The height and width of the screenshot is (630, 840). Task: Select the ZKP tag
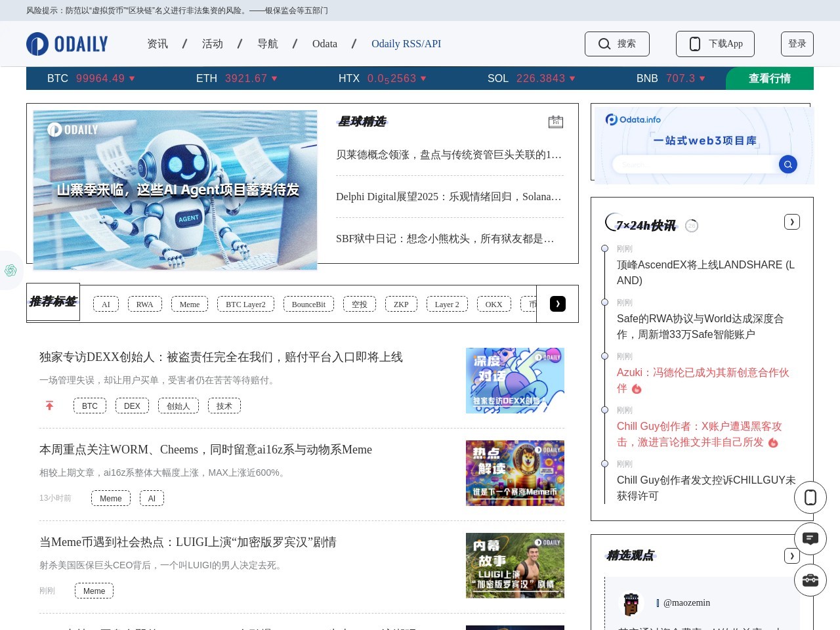point(401,304)
